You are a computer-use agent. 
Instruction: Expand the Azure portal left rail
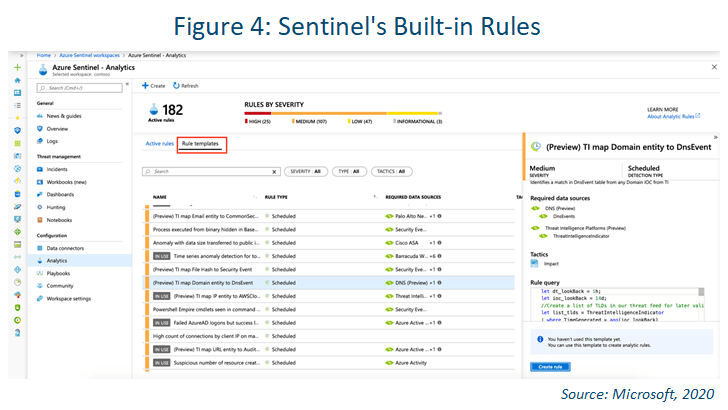point(21,55)
